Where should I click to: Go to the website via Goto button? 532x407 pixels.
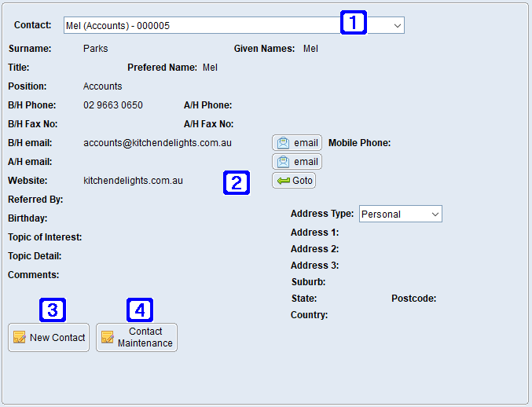[x=294, y=181]
